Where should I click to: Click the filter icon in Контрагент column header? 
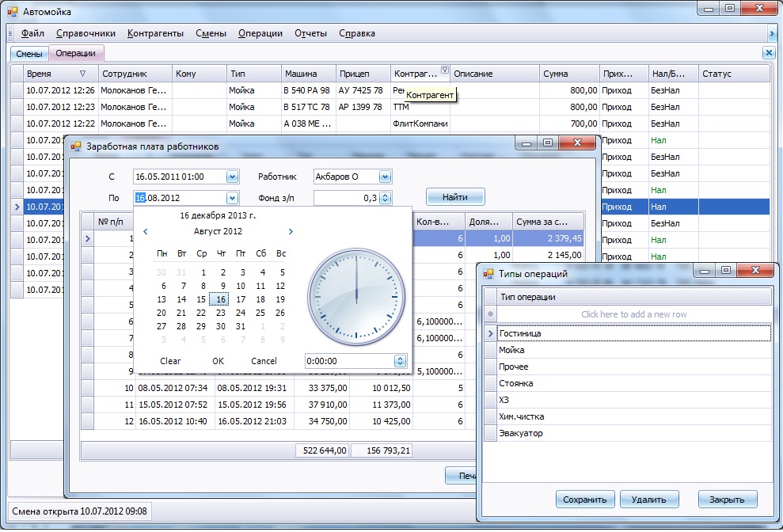(444, 70)
